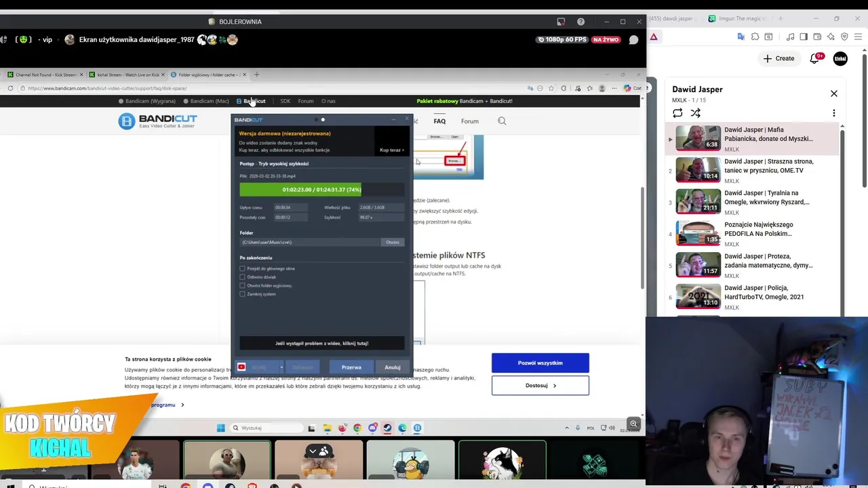The height and width of the screenshot is (488, 868).
Task: Open the shield icon in browser toolbar
Action: tap(844, 37)
